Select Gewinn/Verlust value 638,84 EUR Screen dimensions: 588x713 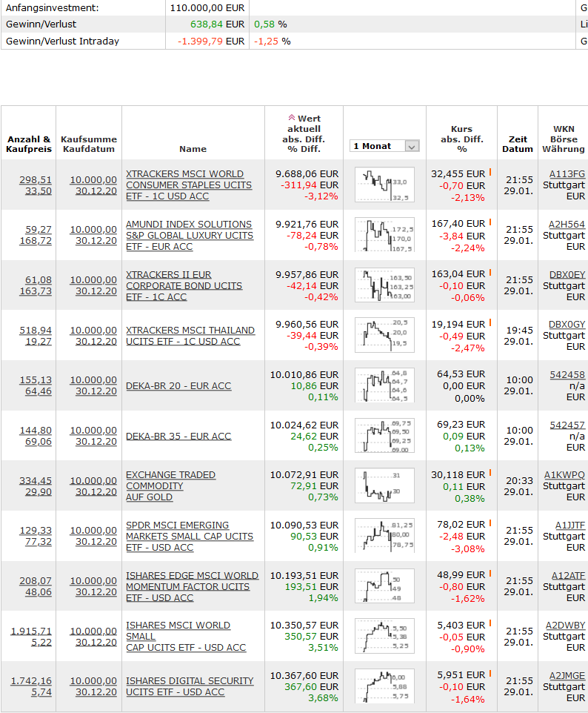pos(217,24)
